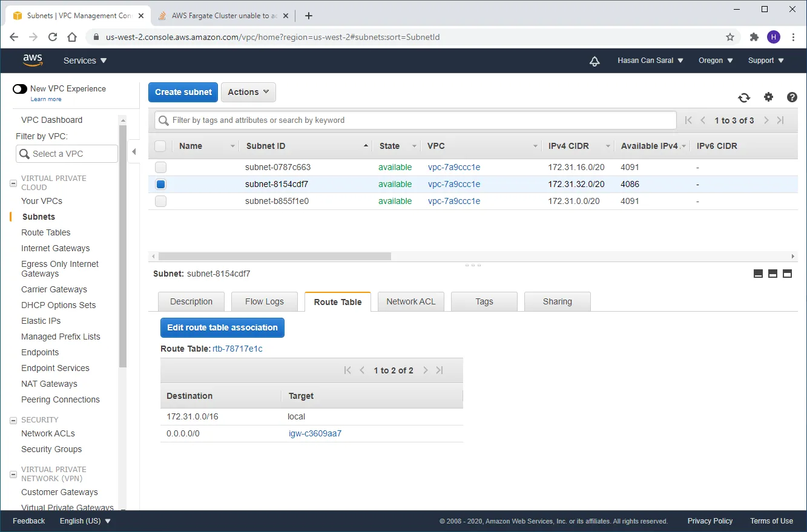Image resolution: width=807 pixels, height=532 pixels.
Task: Open the Support dropdown menu
Action: point(766,61)
